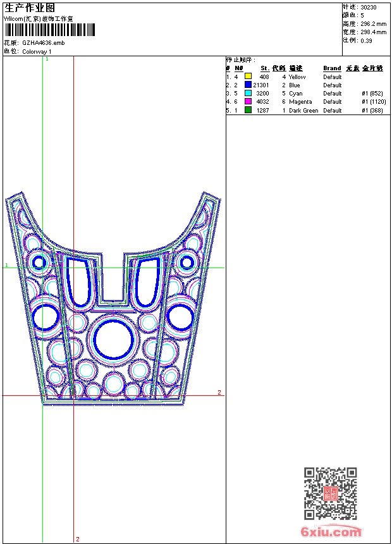Image resolution: width=392 pixels, height=544 pixels.
Task: Click the barcode under the studio name
Action: coord(49,30)
